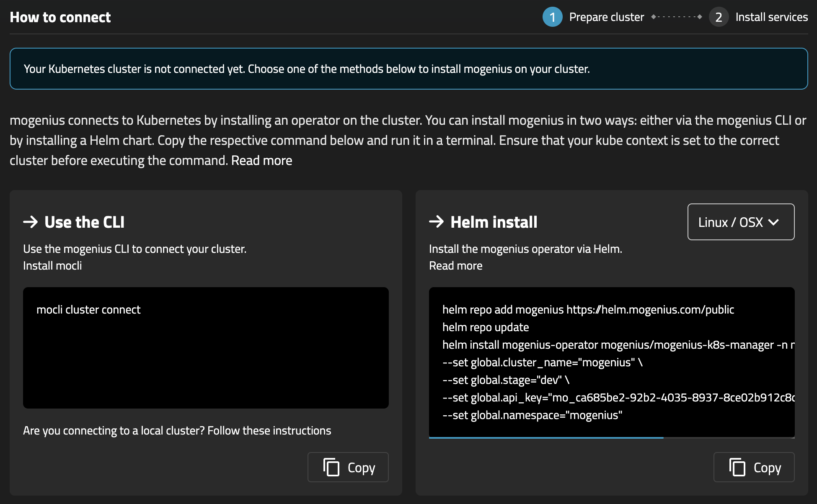Click the diamond connector between the steps
This screenshot has height=504, width=817.
pyautogui.click(x=676, y=17)
